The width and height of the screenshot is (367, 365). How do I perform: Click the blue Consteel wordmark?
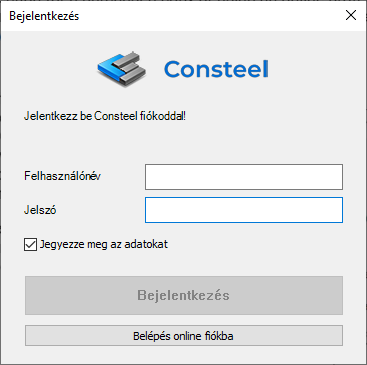[216, 69]
